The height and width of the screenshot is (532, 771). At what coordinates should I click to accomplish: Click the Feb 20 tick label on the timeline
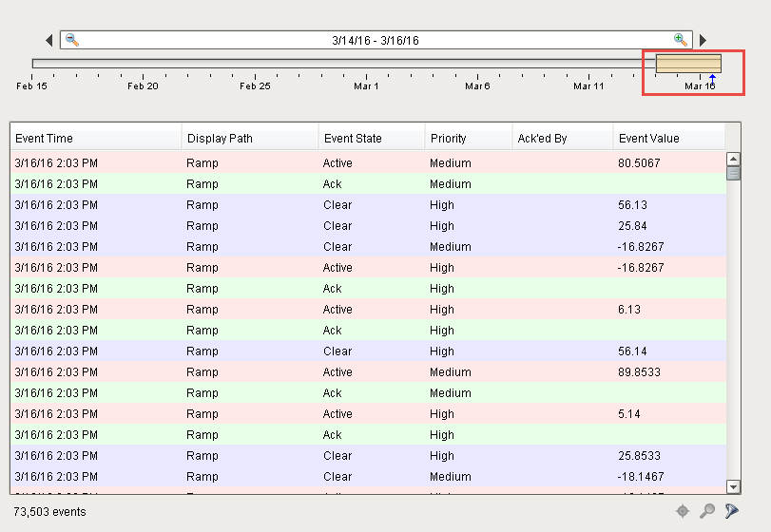coord(143,85)
